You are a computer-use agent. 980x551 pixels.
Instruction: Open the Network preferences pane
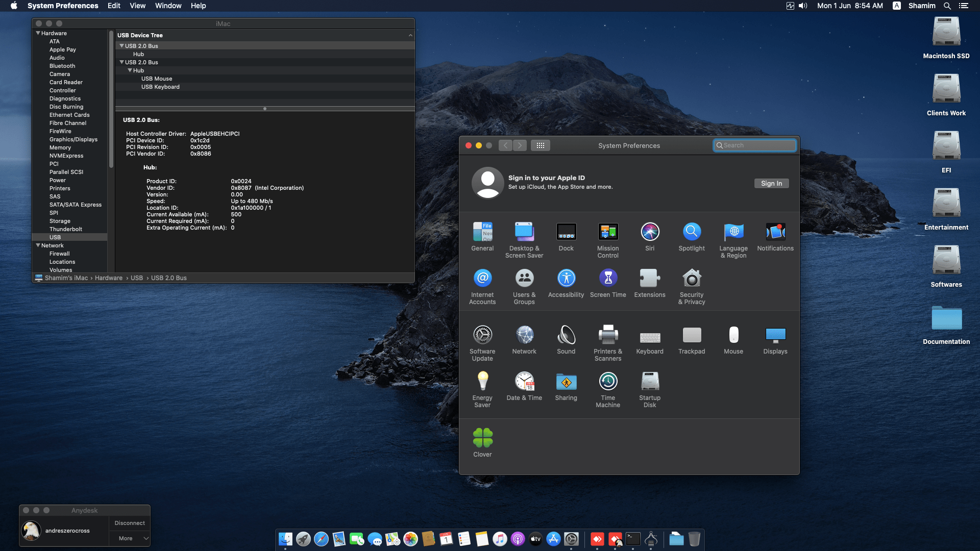tap(524, 340)
